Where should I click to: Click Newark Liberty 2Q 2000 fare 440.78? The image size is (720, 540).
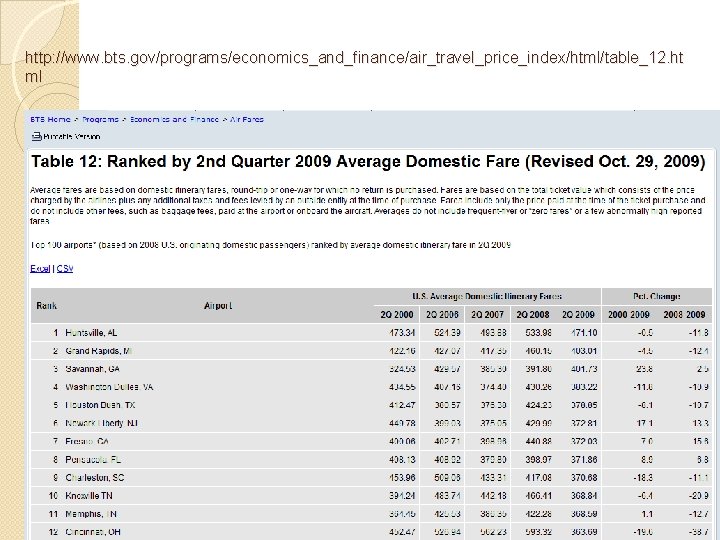[402, 423]
